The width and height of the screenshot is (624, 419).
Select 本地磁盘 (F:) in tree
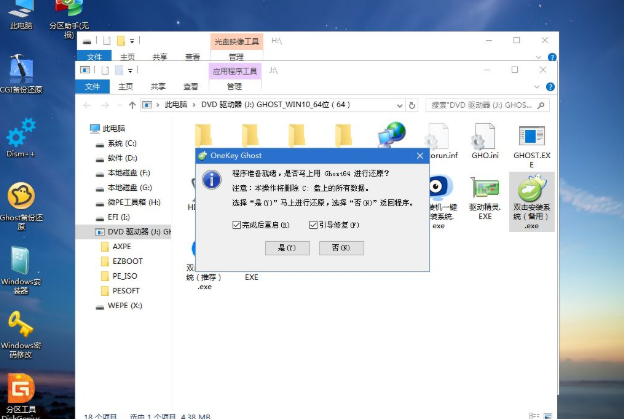(x=123, y=173)
